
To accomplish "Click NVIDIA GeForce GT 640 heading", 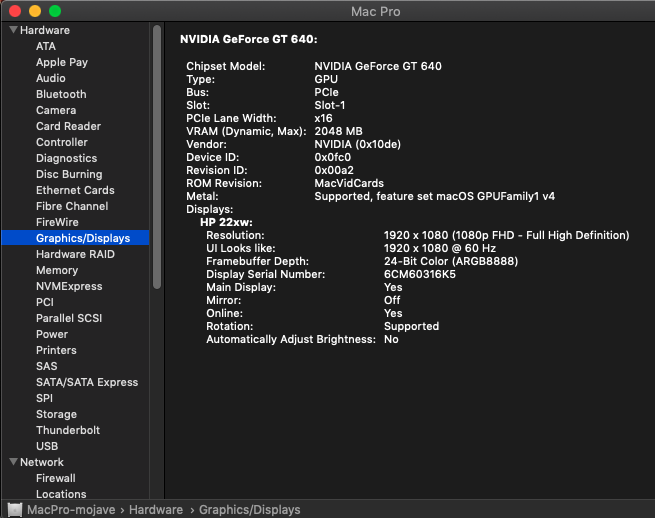I will (249, 39).
